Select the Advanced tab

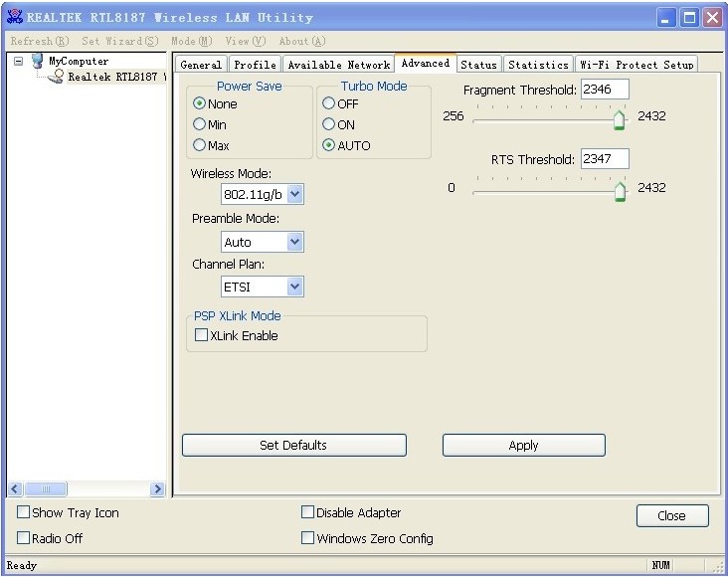click(426, 64)
